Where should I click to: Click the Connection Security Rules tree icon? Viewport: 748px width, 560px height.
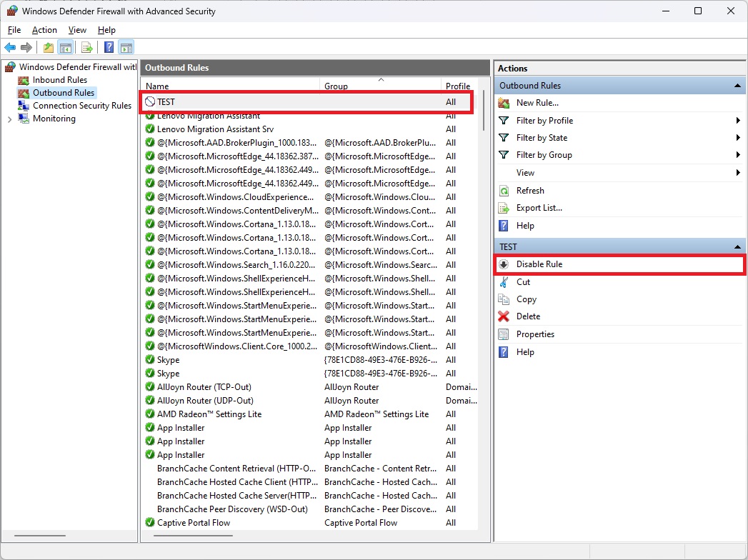(x=24, y=106)
